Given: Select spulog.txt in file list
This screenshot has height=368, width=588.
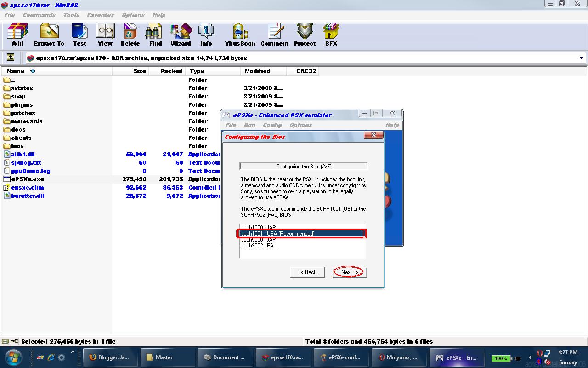Looking at the screenshot, I should [26, 162].
